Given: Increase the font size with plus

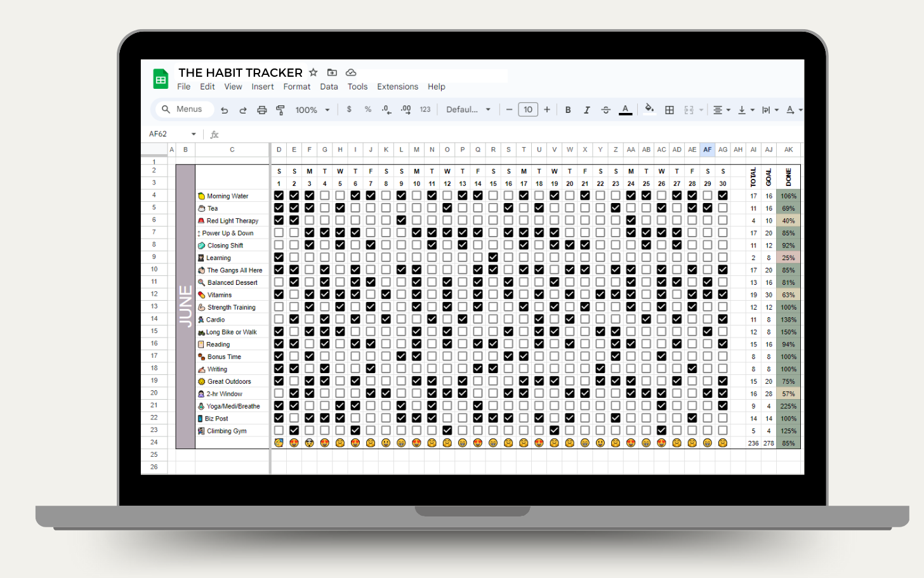Looking at the screenshot, I should 547,110.
